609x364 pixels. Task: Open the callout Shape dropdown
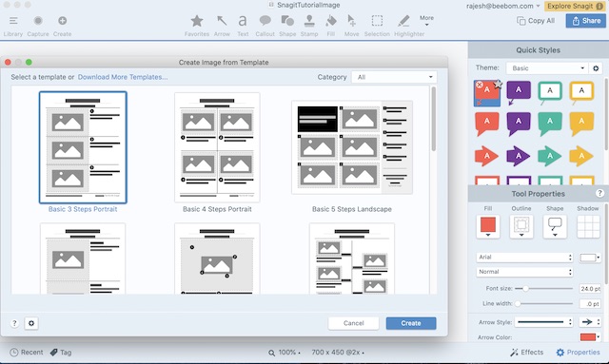click(555, 226)
